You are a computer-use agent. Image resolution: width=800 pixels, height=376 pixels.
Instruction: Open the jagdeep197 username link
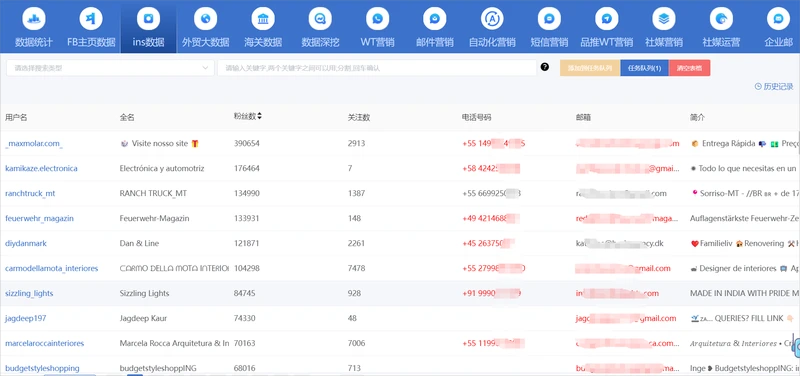coord(26,318)
